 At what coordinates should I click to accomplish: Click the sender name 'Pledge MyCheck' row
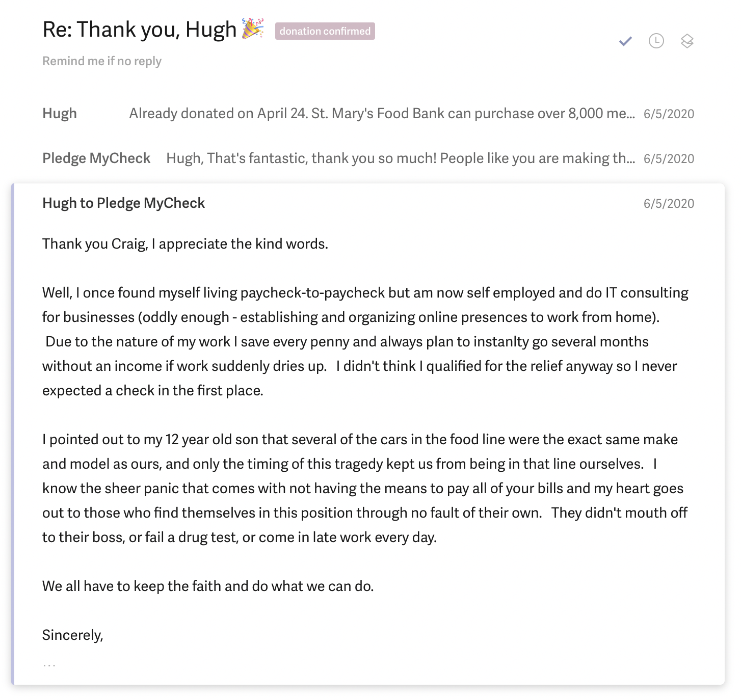tap(96, 158)
